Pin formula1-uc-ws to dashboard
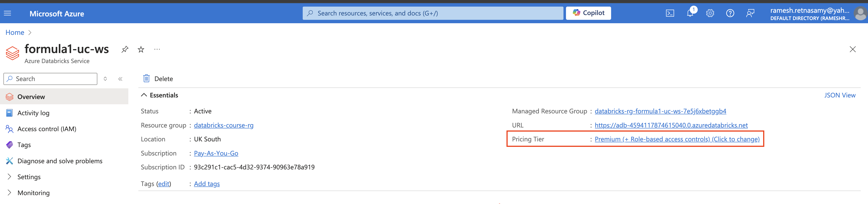868x204 pixels. pos(125,49)
